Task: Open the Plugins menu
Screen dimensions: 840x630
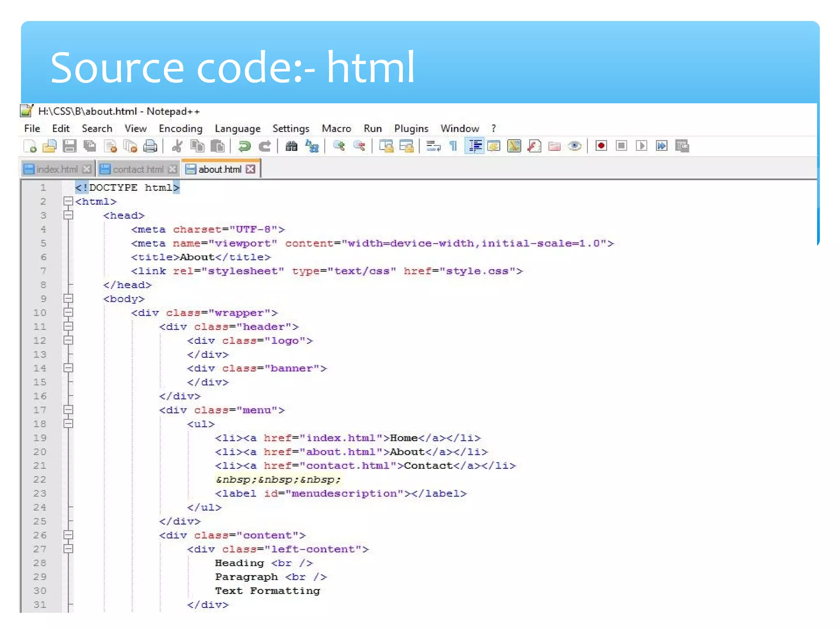Action: (x=411, y=129)
